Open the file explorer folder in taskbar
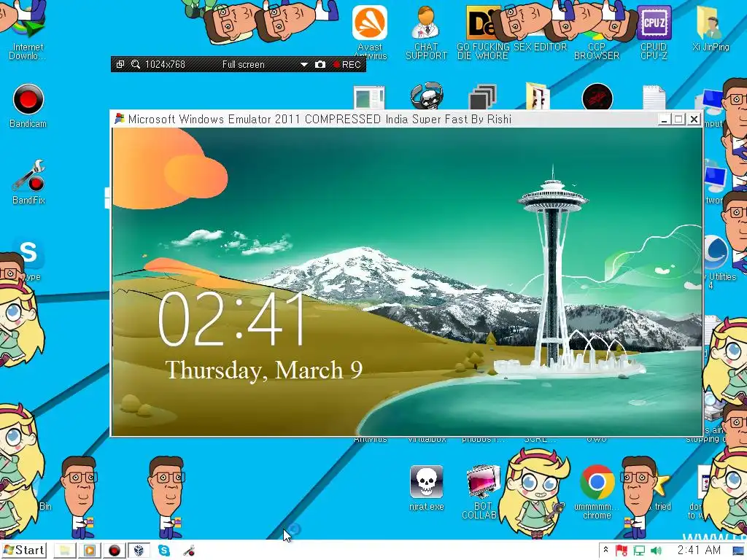The height and width of the screenshot is (560, 747). coord(65,551)
